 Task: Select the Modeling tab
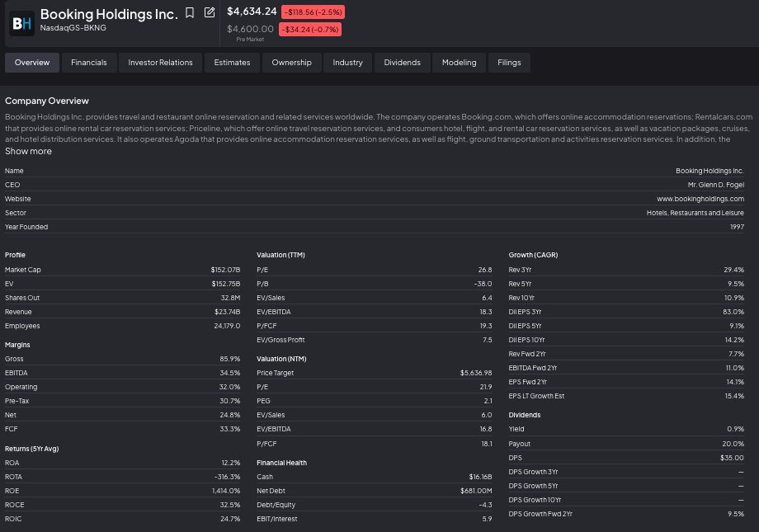459,63
